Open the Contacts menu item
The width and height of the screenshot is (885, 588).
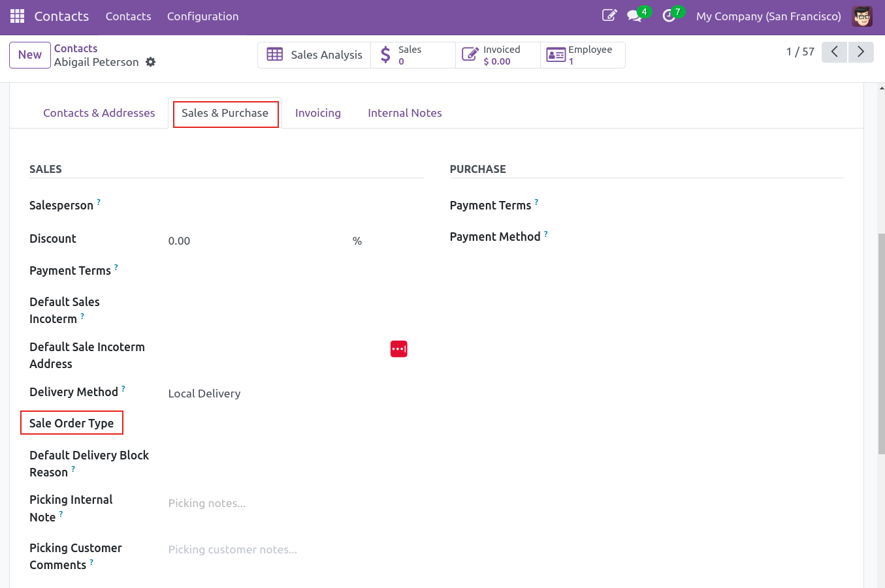pyautogui.click(x=129, y=16)
